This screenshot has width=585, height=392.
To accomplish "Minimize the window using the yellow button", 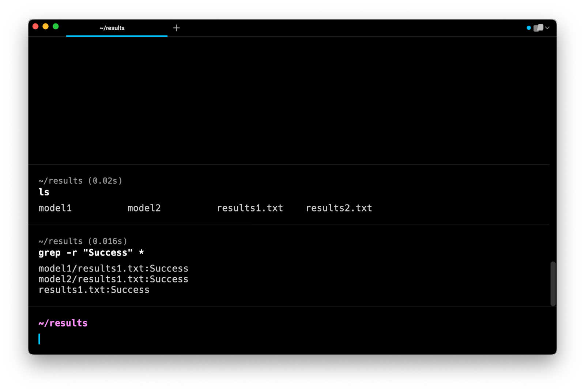I will (46, 27).
